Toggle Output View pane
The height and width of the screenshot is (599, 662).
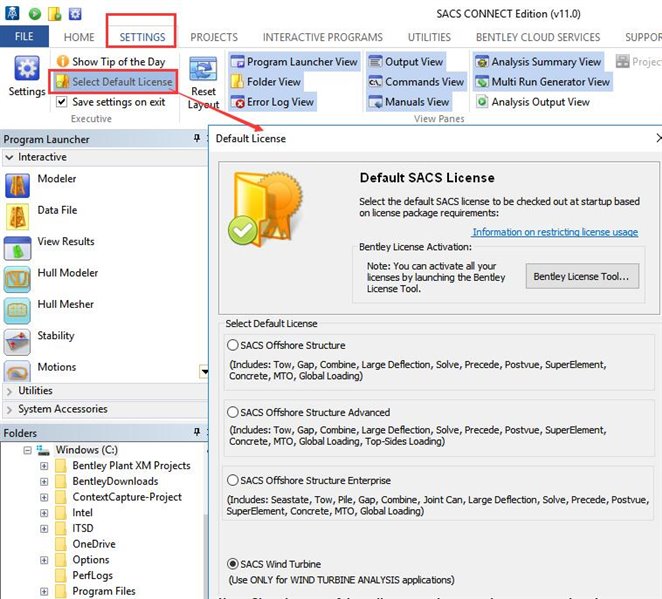point(406,62)
